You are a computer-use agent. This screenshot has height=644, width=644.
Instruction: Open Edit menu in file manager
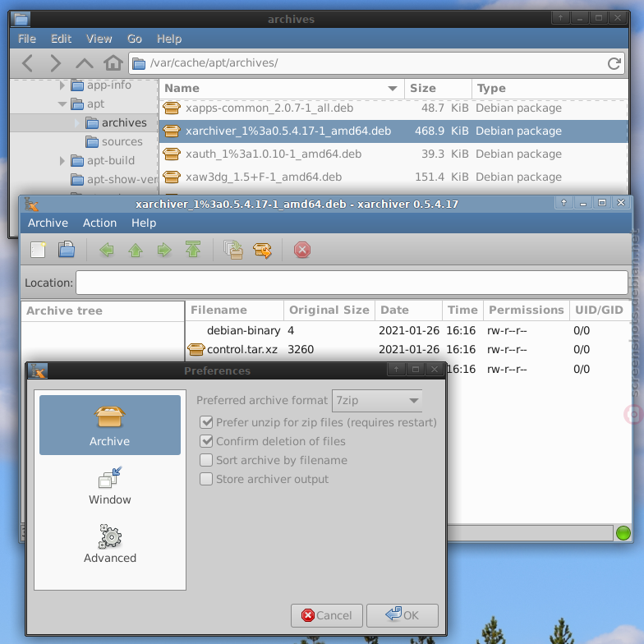tap(61, 39)
